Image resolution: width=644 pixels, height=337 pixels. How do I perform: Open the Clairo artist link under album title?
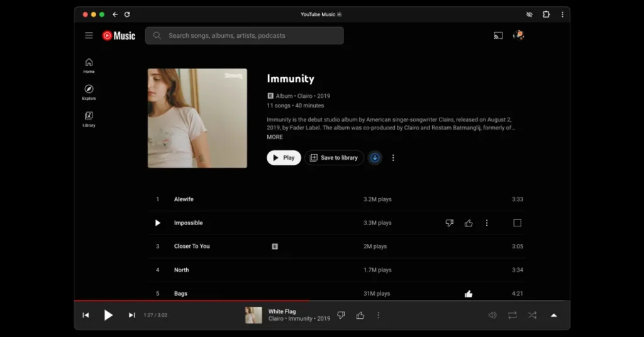[305, 96]
